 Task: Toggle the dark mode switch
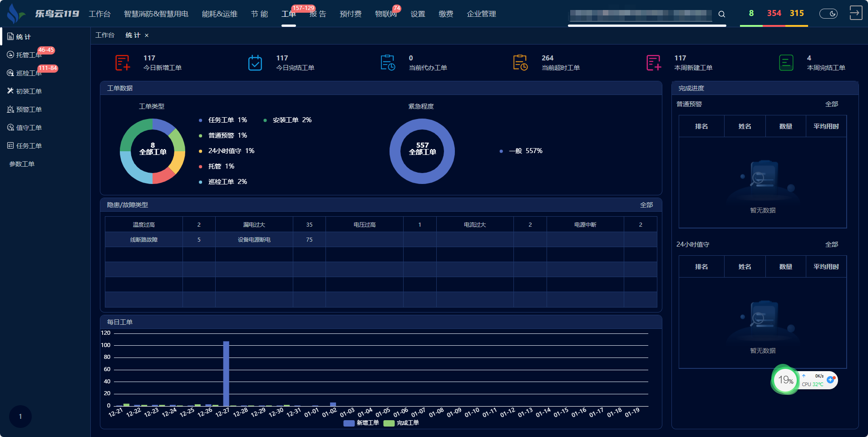(828, 14)
